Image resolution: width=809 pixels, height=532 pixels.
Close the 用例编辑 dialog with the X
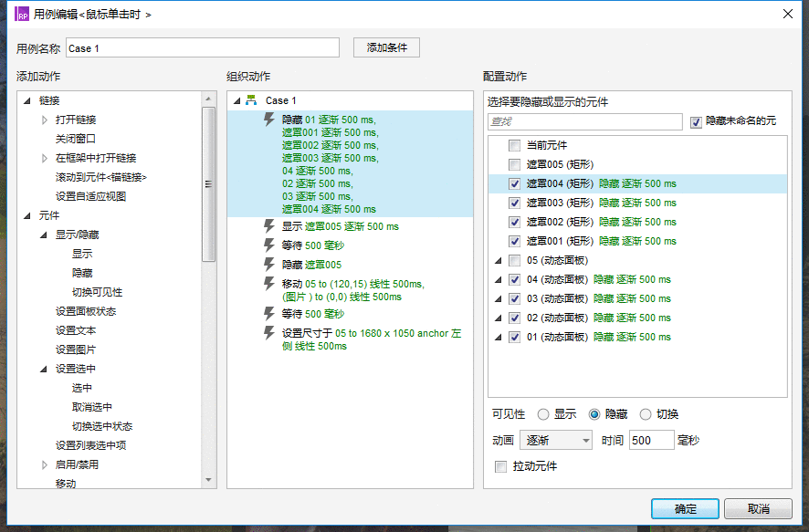(x=788, y=14)
